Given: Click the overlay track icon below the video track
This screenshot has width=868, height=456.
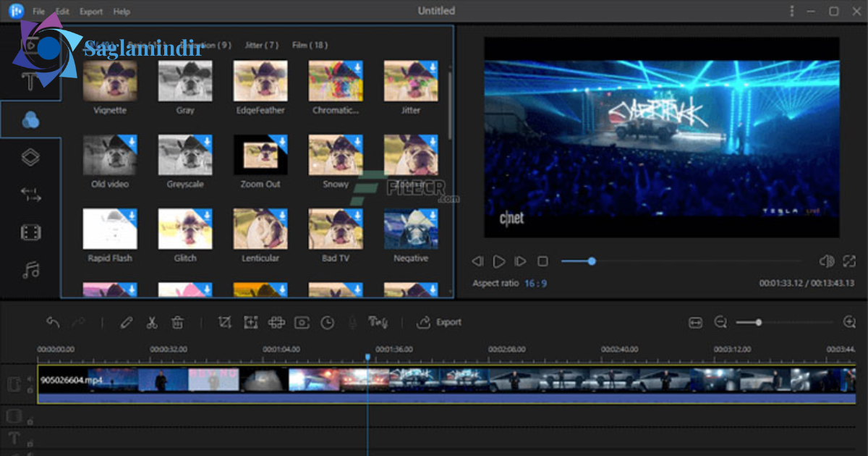Looking at the screenshot, I should [x=14, y=415].
